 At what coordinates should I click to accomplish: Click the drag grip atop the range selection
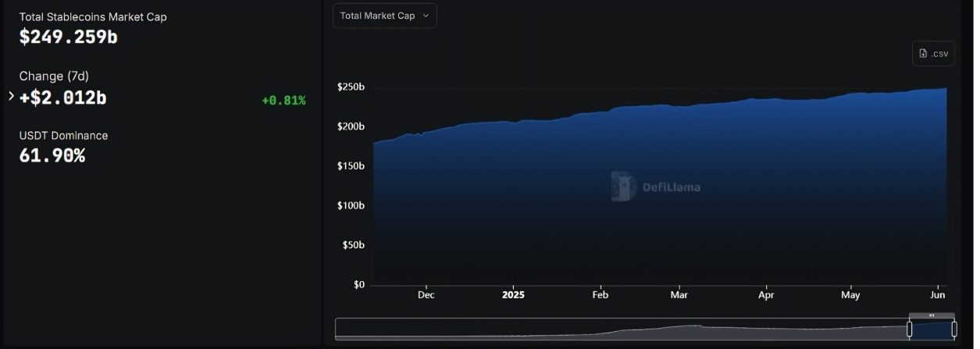[932, 316]
